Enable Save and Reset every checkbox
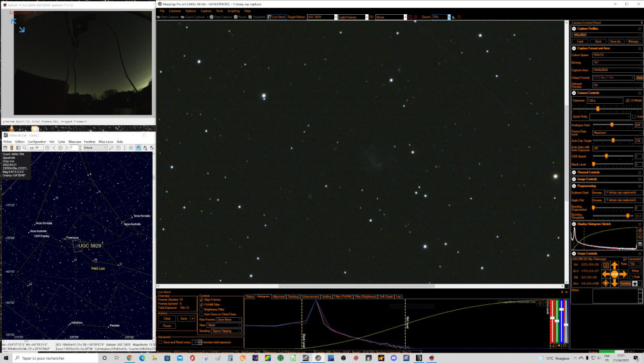The width and height of the screenshot is (644, 363). coord(160,342)
